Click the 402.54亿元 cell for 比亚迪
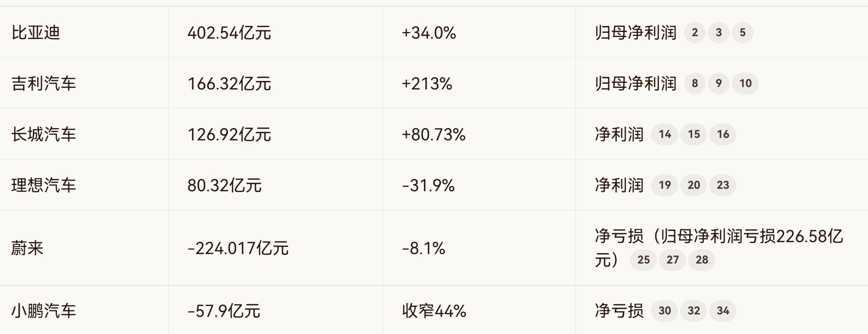Viewport: 868px width, 334px height. [229, 33]
